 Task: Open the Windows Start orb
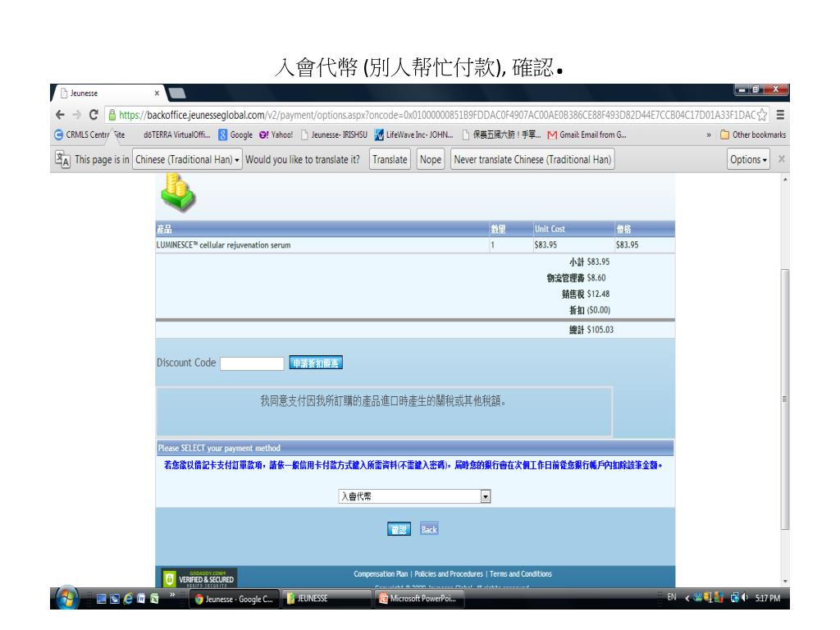pyautogui.click(x=67, y=598)
